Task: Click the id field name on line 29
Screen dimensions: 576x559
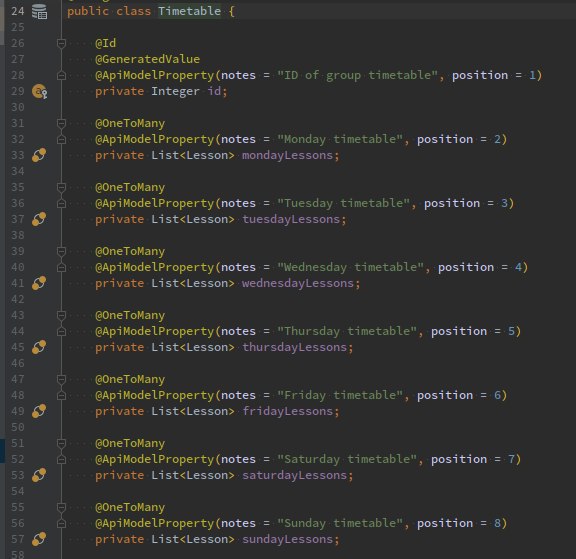Action: tap(214, 91)
